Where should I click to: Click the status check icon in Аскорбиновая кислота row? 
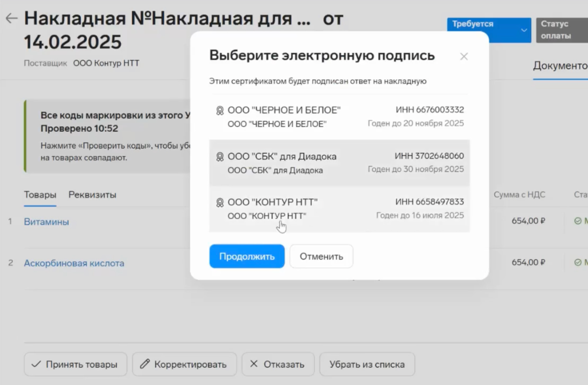[x=578, y=262]
